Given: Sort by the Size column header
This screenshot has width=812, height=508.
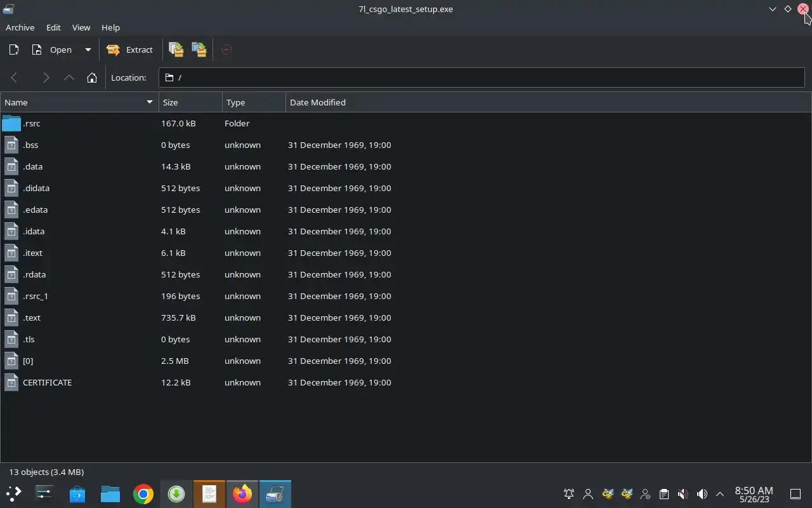Looking at the screenshot, I should tap(190, 102).
